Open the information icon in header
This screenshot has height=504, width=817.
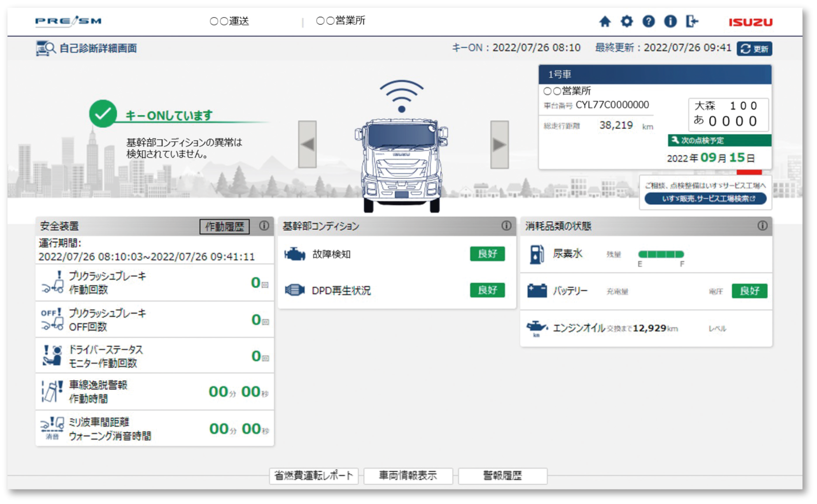click(x=670, y=21)
